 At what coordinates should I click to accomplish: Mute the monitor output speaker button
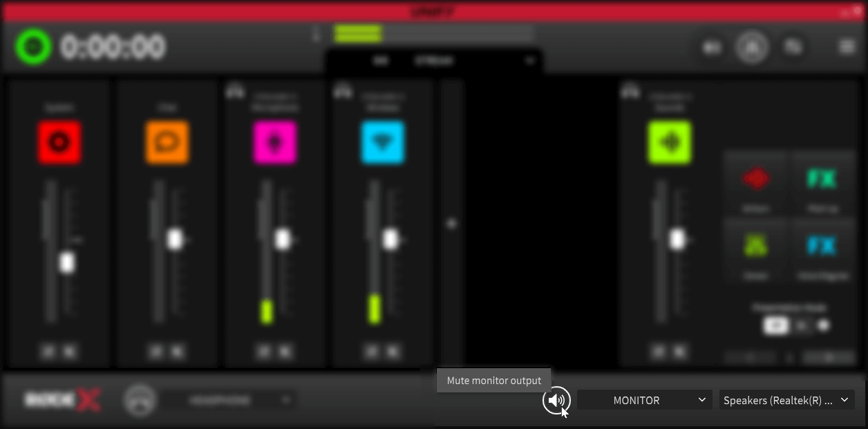pyautogui.click(x=556, y=400)
